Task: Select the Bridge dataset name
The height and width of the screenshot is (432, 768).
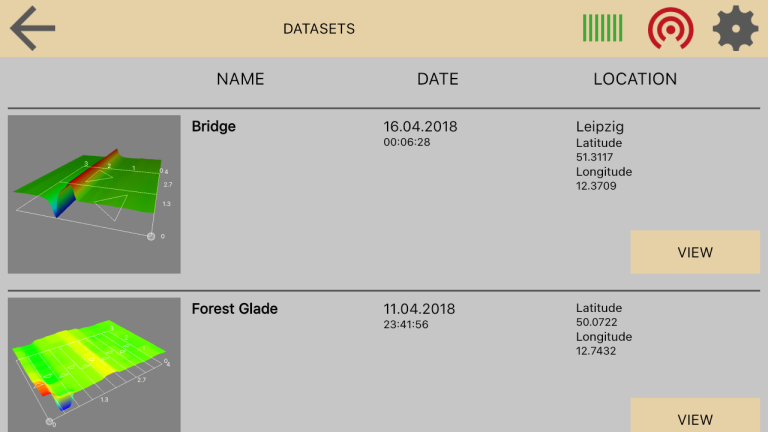Action: click(214, 126)
